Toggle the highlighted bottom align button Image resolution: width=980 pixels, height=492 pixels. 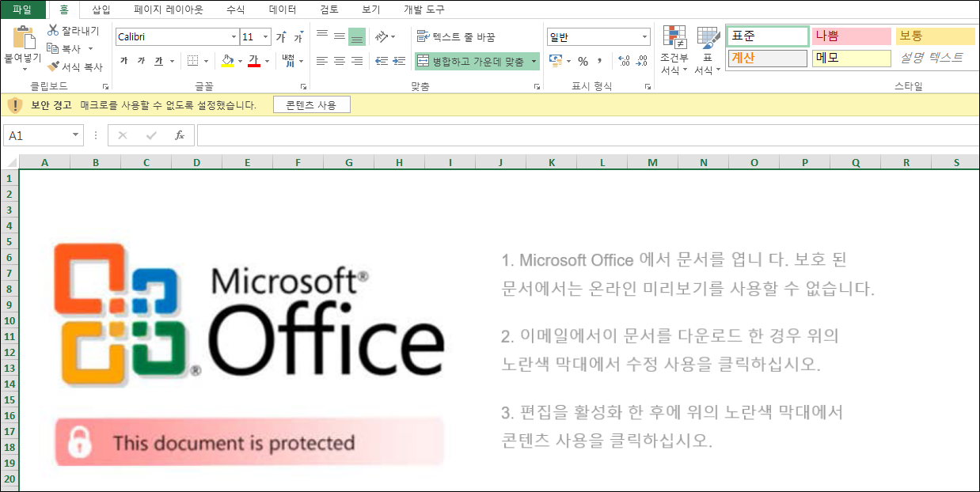pos(357,36)
